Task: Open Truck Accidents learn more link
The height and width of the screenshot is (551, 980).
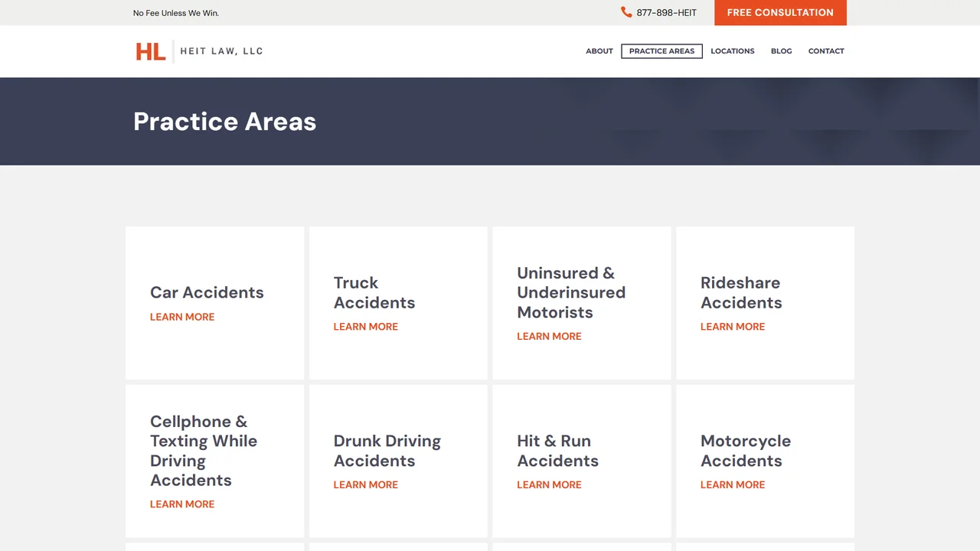Action: [365, 327]
